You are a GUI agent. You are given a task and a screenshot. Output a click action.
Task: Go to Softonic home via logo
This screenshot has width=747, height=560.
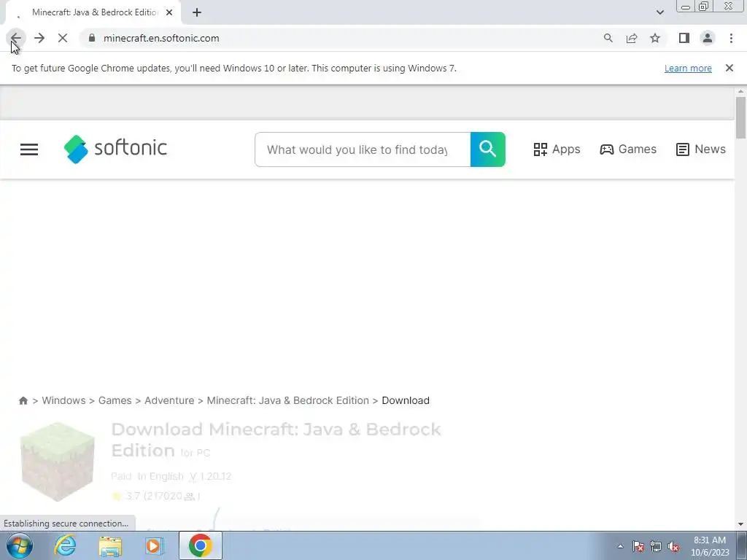point(115,149)
